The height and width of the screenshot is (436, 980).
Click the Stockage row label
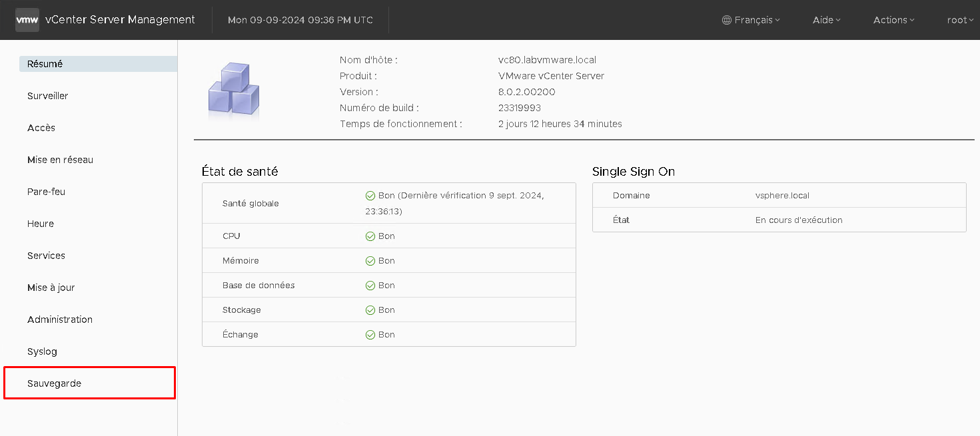point(242,310)
